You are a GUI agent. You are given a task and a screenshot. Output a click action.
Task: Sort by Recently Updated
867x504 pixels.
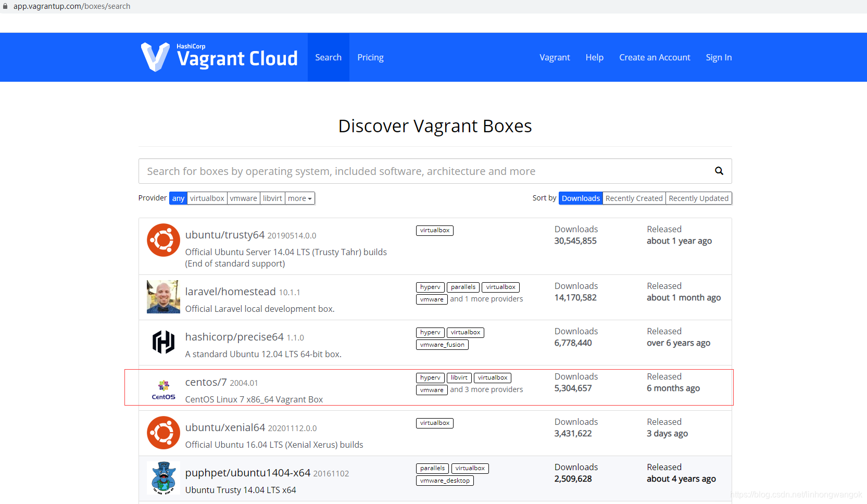point(699,198)
